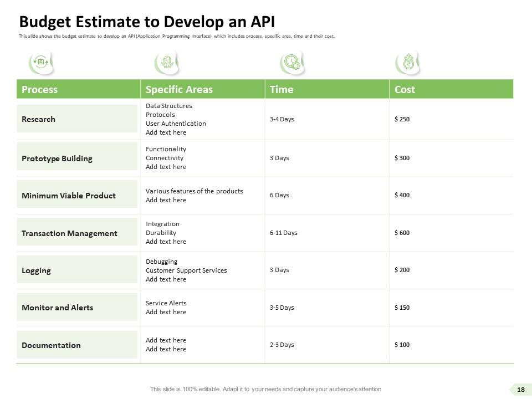Viewport: 532px width, 399px height.
Task: Click the $ 600 cost value
Action: tap(402, 233)
